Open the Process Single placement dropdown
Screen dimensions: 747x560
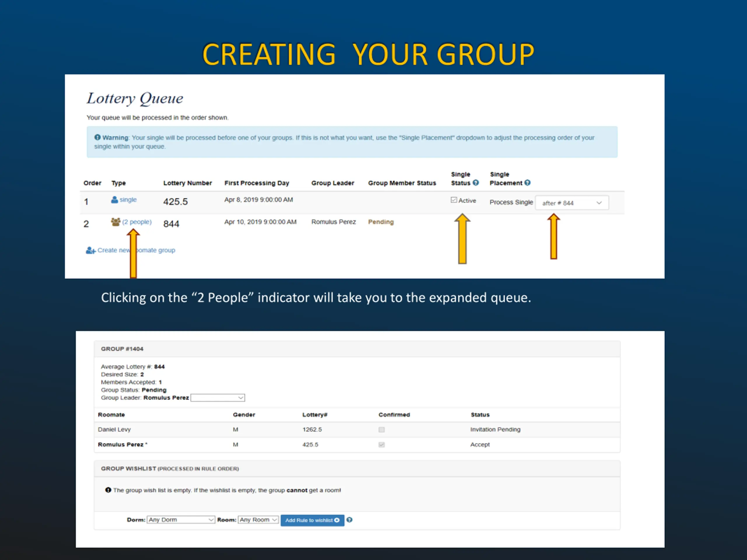tap(572, 203)
